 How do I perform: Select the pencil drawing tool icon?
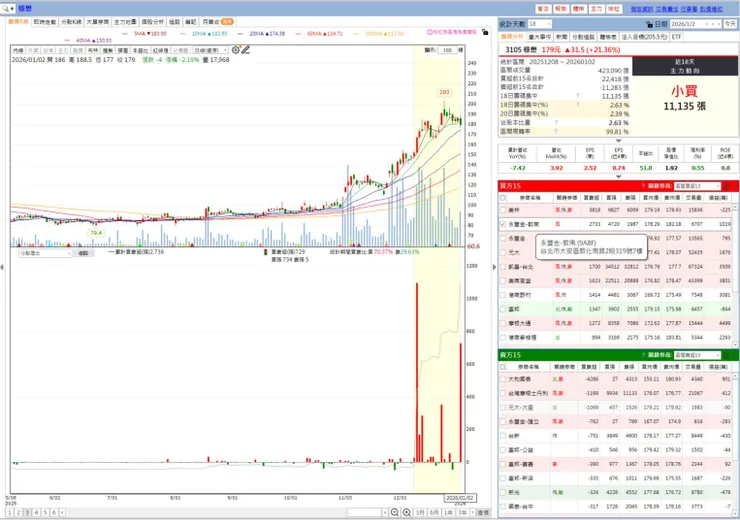pos(245,50)
